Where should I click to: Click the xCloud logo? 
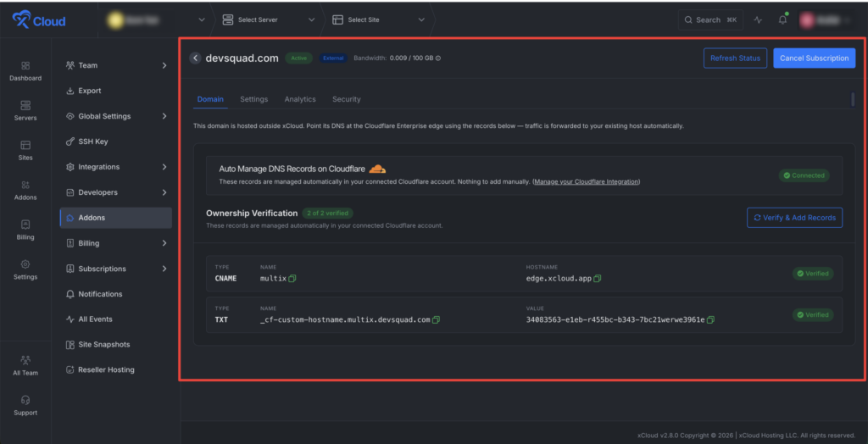click(x=39, y=21)
